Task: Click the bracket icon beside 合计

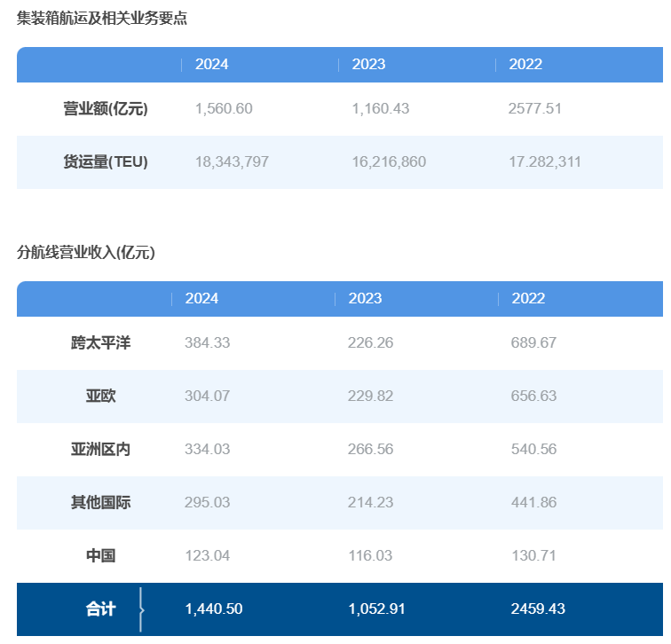Action: tap(141, 609)
